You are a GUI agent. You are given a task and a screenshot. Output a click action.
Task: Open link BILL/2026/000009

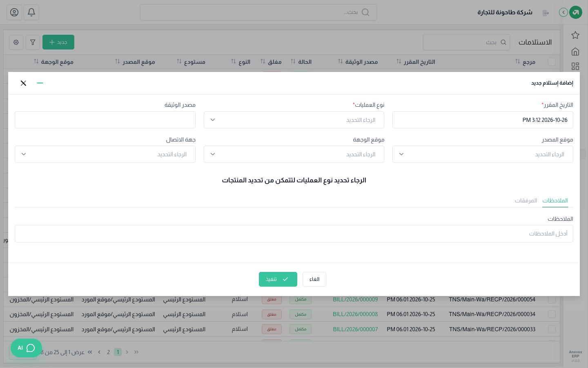(x=355, y=300)
